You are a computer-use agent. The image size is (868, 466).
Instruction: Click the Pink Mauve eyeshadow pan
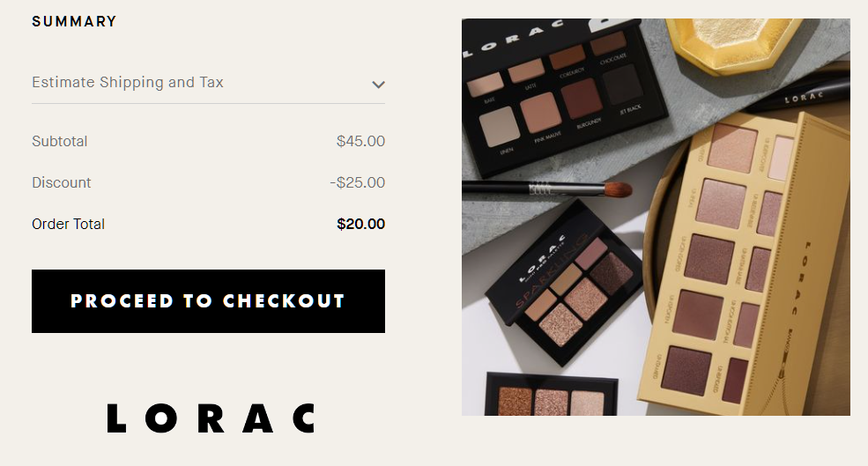click(x=540, y=113)
